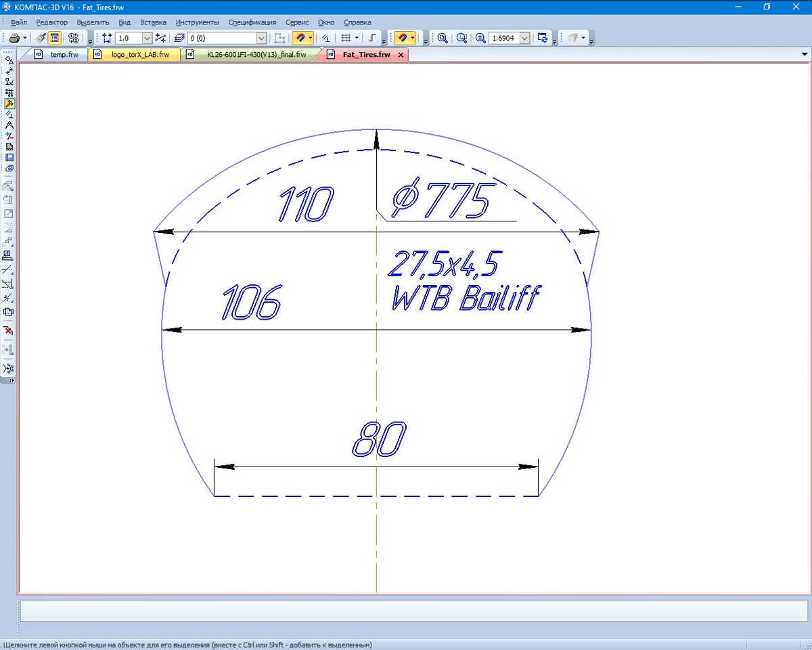The width and height of the screenshot is (812, 650).
Task: Open the Measurements compass panel icon
Action: coord(9,125)
